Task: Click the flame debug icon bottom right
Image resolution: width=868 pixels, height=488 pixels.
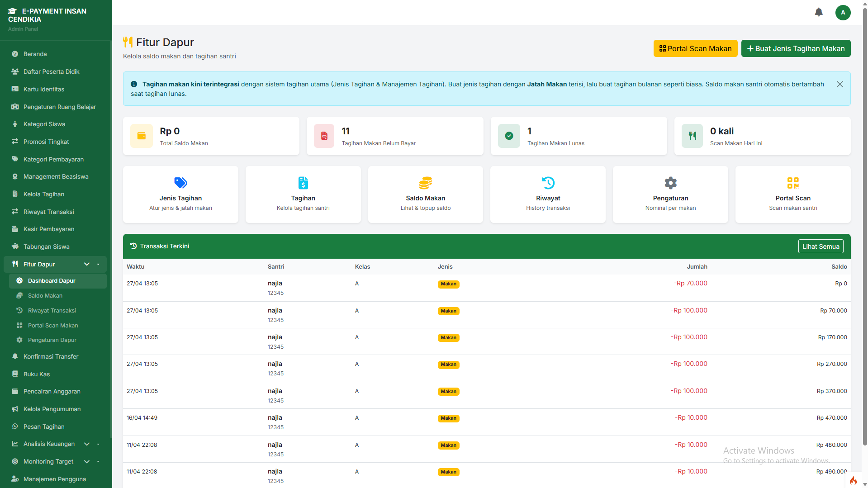Action: pos(853,480)
